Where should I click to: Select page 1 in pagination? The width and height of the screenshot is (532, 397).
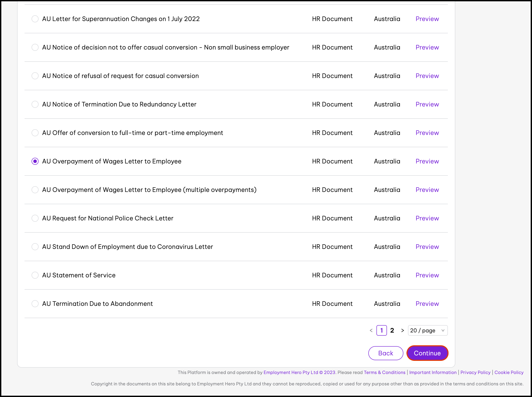(381, 330)
